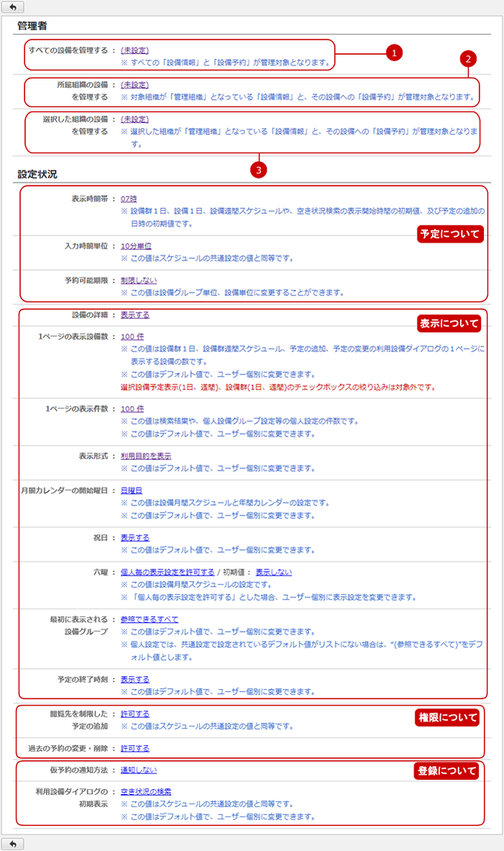Open 未設定 link for すべての設備を管理する

point(135,50)
